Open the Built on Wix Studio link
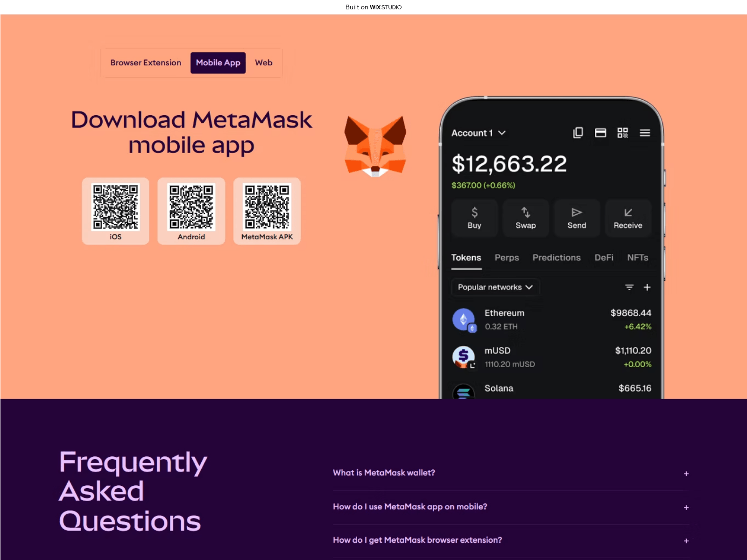This screenshot has width=747, height=560. click(x=373, y=7)
